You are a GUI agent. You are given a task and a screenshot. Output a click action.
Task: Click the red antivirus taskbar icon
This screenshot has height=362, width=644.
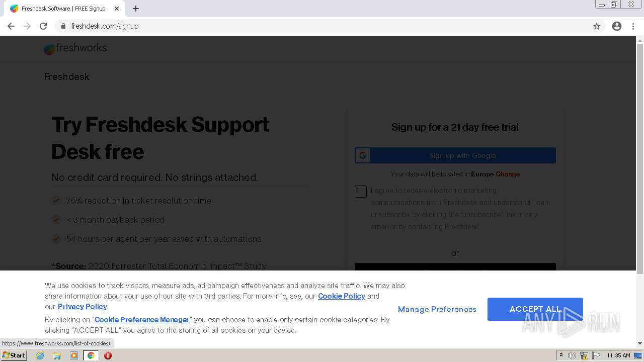[x=108, y=355]
